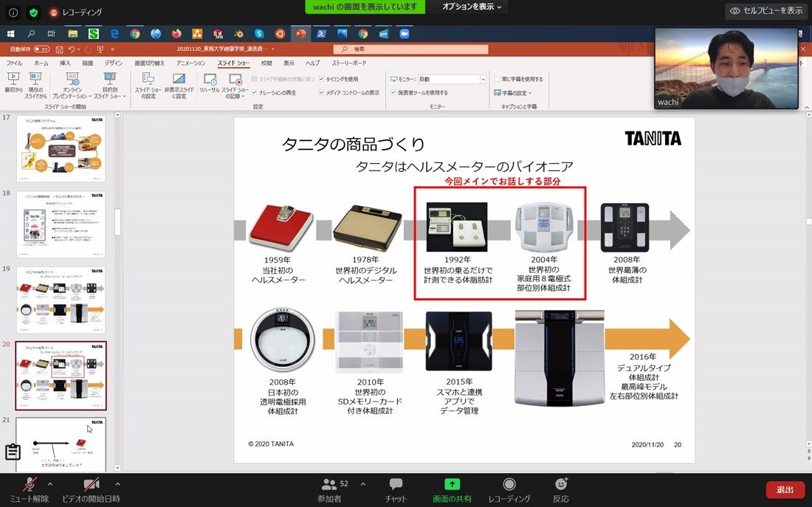Screen dimensions: 812x507
Task: Switch to Home (ホーム) ribbon tab
Action: pyautogui.click(x=41, y=63)
